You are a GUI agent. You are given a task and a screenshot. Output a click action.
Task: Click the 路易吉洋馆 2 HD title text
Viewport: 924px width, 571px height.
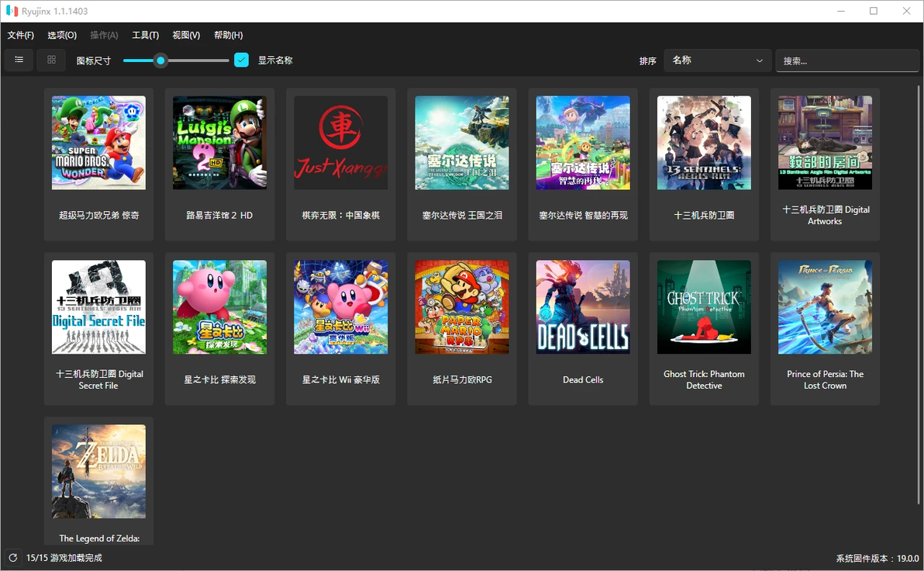[x=220, y=216]
